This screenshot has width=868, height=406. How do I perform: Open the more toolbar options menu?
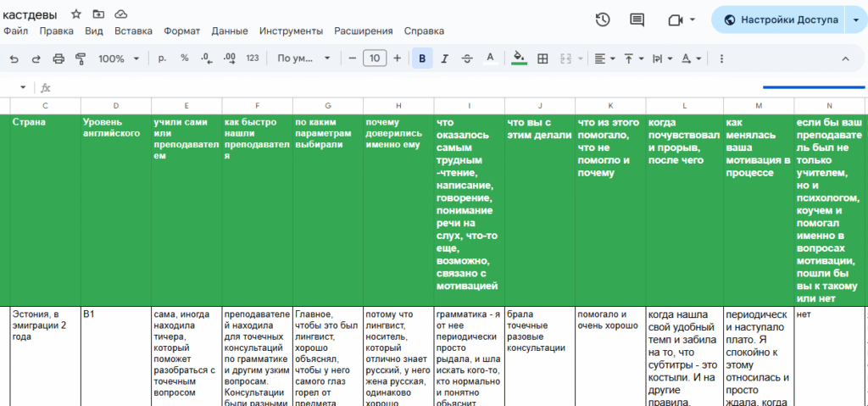tap(721, 58)
